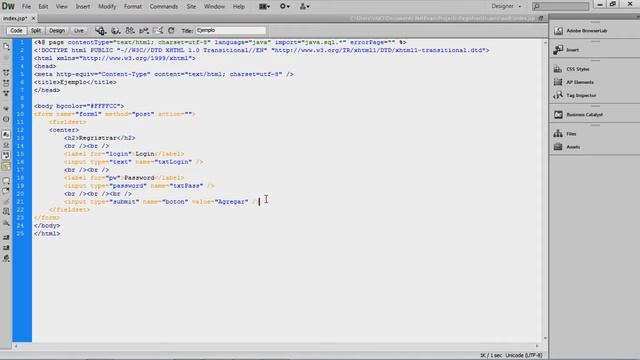Viewport: 640px width, 360px height.
Task: Open the Window menu
Action: (214, 7)
